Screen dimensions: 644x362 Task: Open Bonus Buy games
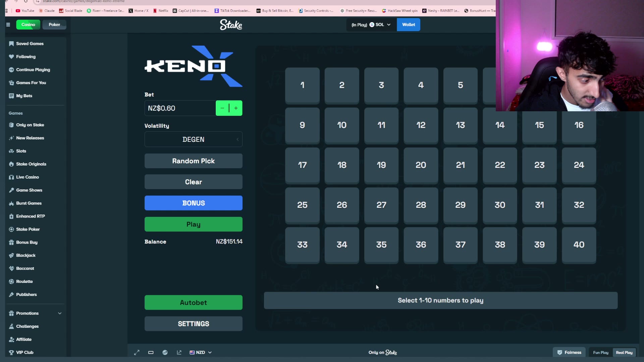(26, 243)
